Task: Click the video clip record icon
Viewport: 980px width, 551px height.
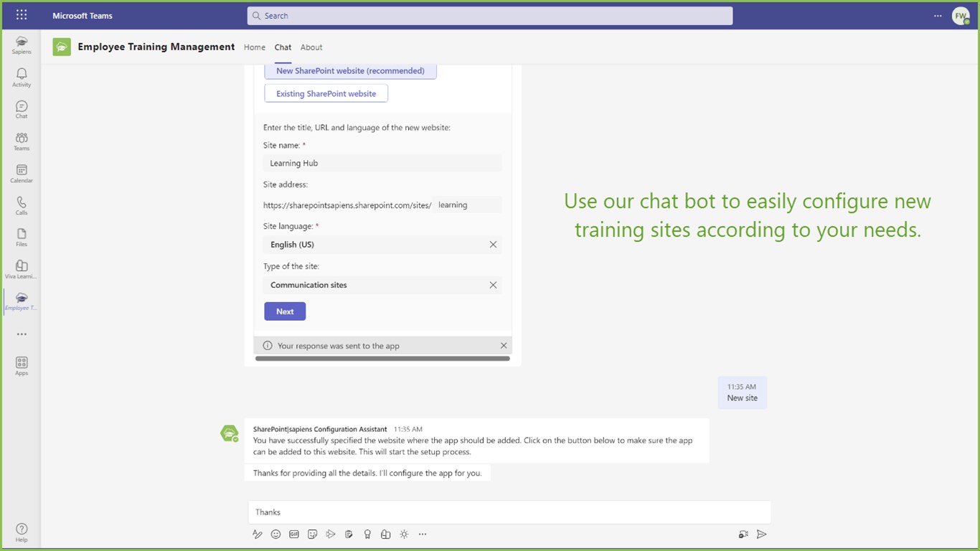Action: coord(743,534)
